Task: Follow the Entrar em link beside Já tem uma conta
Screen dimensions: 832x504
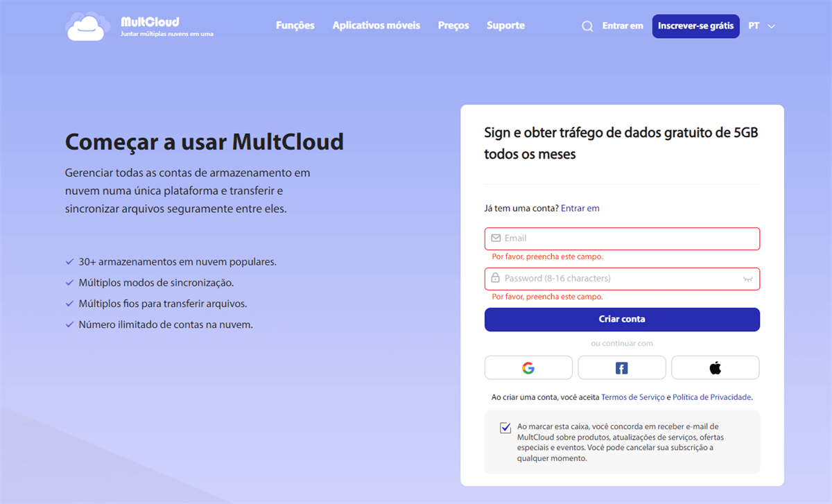Action: (x=580, y=208)
